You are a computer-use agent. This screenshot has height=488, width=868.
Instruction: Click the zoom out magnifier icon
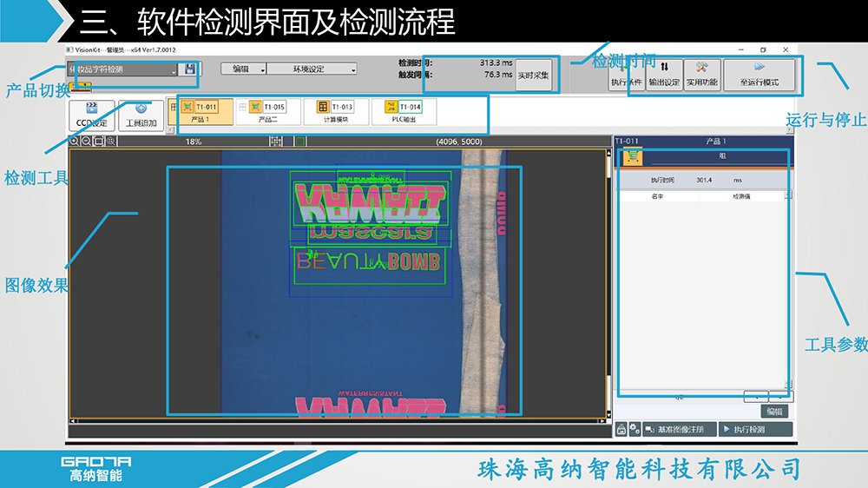pyautogui.click(x=86, y=141)
